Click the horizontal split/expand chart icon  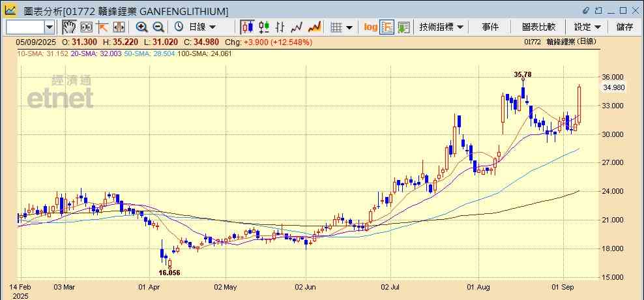click(119, 27)
